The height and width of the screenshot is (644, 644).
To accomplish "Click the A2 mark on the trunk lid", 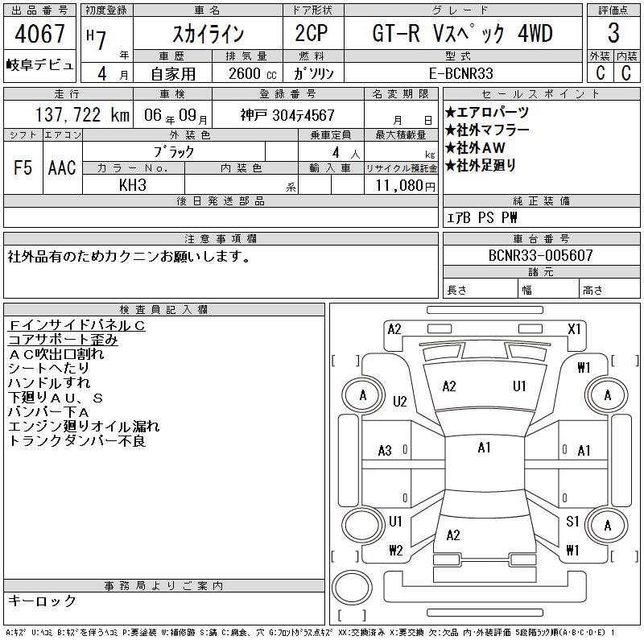I will [x=453, y=535].
